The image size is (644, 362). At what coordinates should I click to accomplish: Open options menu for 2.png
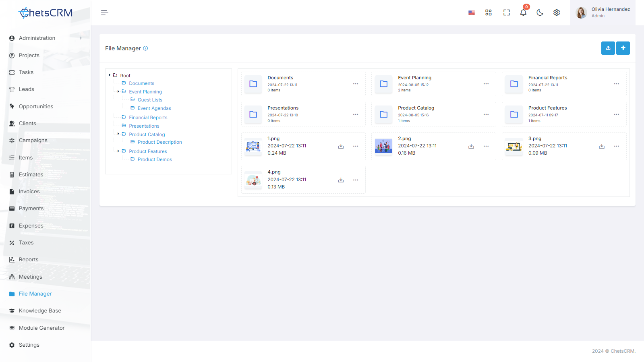pos(486,146)
